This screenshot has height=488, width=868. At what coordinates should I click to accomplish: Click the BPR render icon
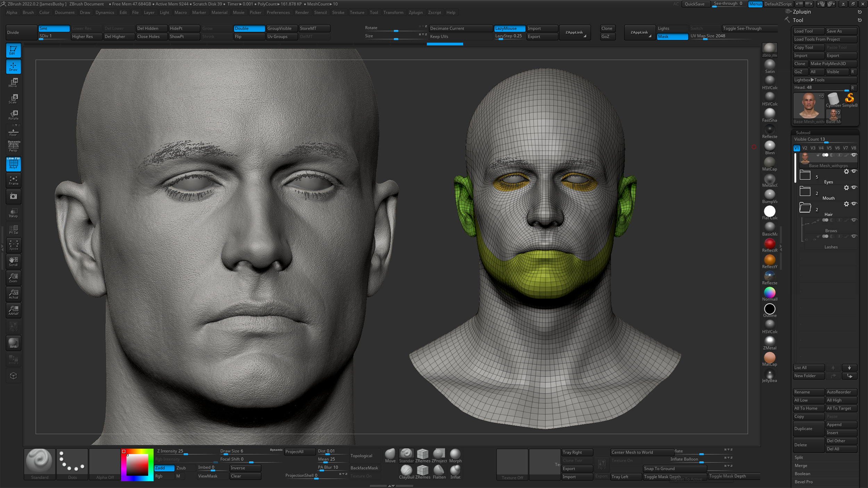pyautogui.click(x=13, y=343)
